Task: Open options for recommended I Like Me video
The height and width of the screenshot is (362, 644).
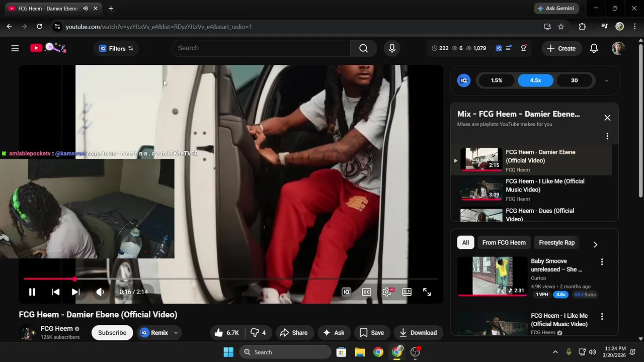Action: point(602,317)
